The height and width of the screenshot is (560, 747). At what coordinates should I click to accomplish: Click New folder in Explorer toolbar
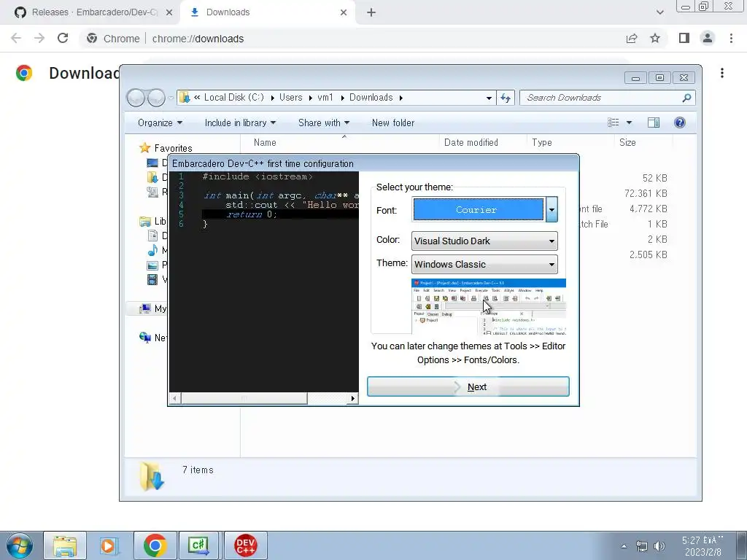(393, 122)
